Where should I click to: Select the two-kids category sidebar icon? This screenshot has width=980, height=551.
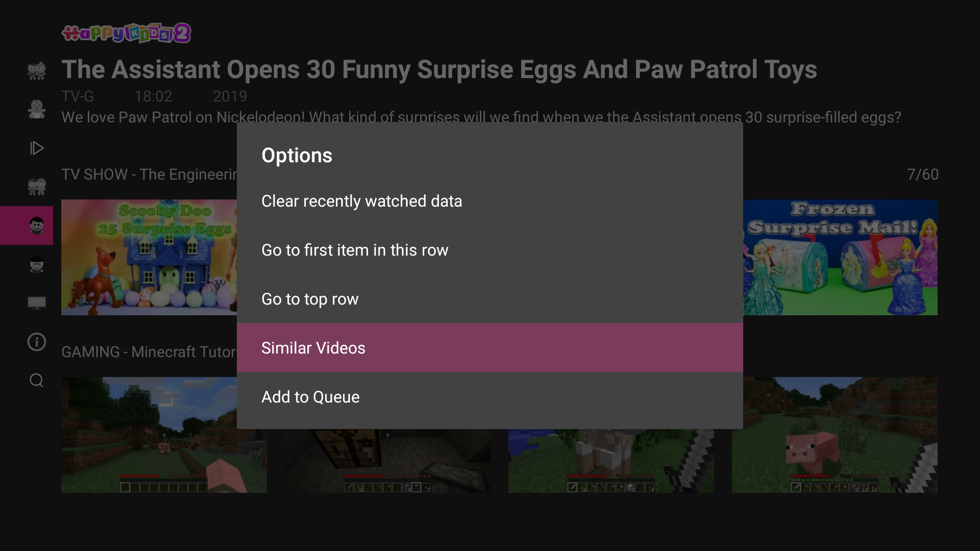37,187
